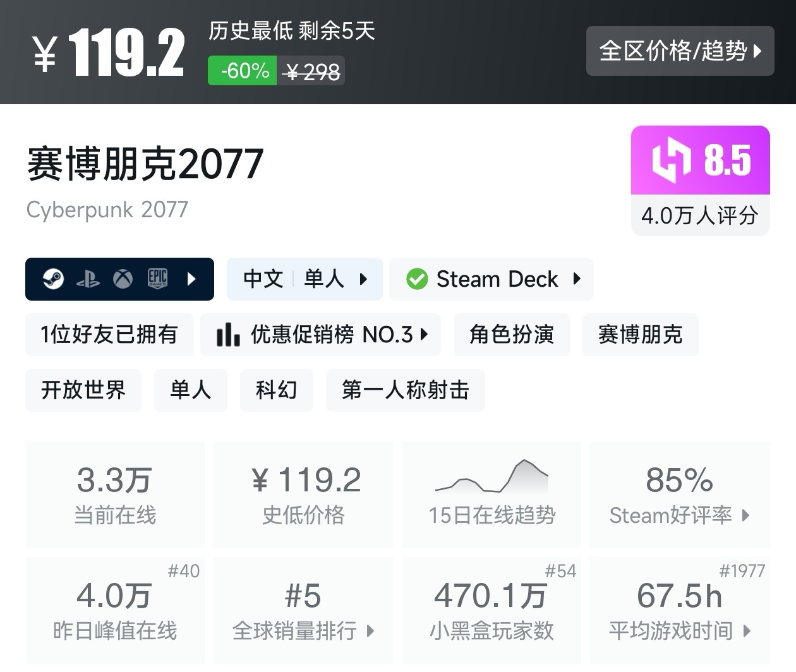The image size is (796, 672).
Task: Click the Heybox logo in the 8.5 score badge
Action: 671,160
